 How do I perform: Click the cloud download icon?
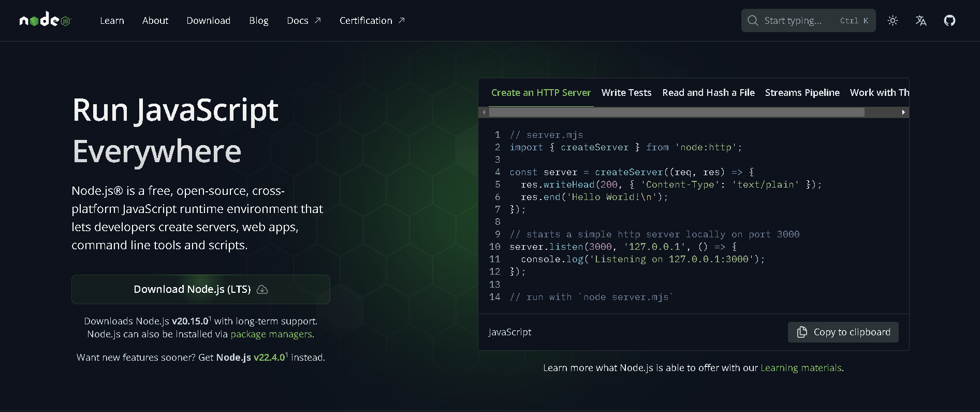click(262, 289)
